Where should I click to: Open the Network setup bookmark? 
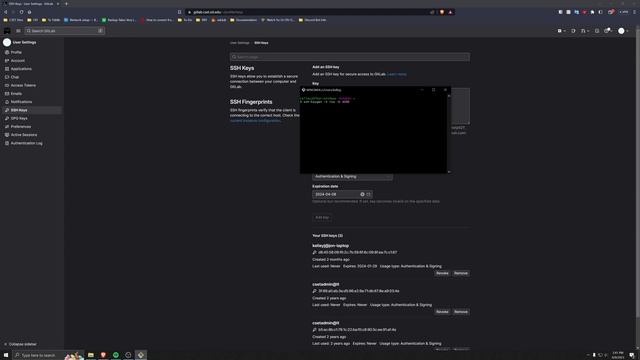point(81,20)
